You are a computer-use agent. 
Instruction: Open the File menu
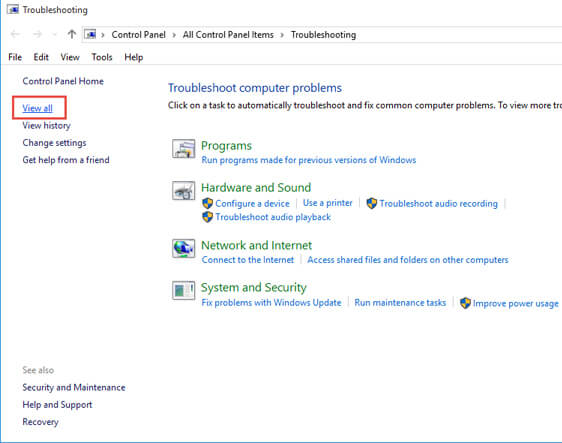click(x=15, y=57)
